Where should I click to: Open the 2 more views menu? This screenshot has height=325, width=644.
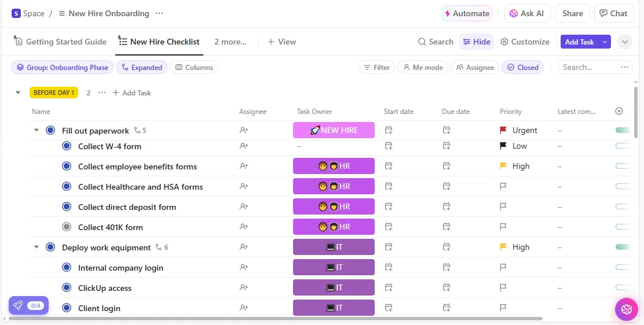click(x=230, y=42)
